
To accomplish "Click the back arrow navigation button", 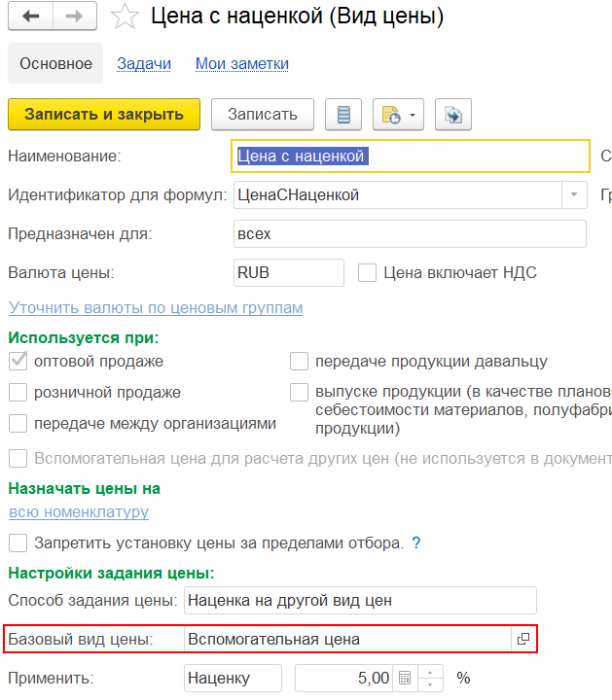I will coord(31,17).
